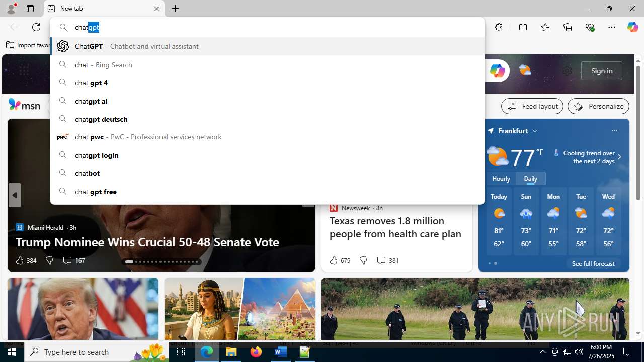The height and width of the screenshot is (362, 644).
Task: Switch to the Daily weather tab
Action: [530, 179]
